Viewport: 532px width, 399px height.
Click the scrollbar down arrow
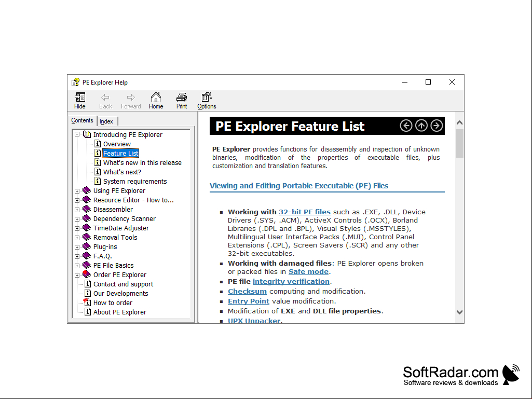[459, 312]
